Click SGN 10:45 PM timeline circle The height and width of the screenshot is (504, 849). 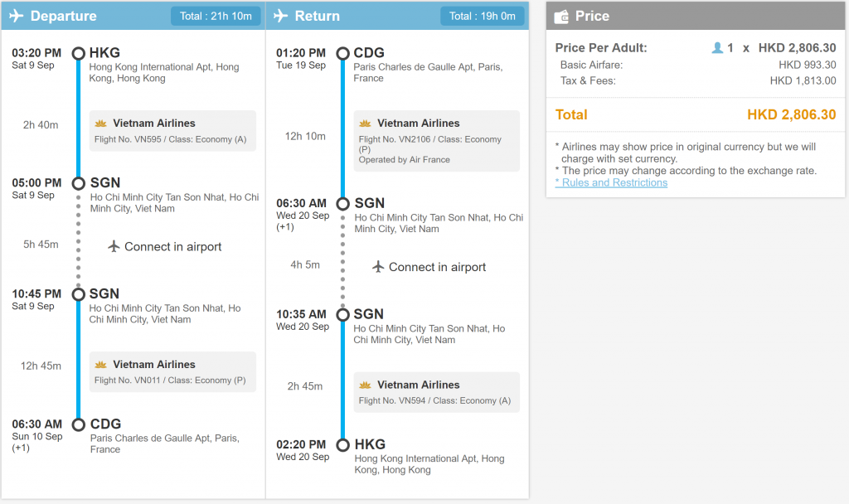coord(79,294)
